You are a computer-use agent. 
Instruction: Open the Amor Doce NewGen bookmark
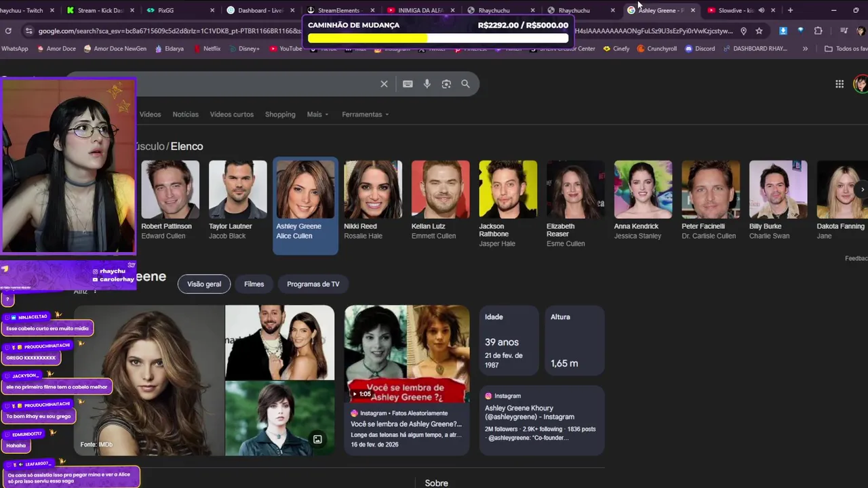(x=115, y=49)
